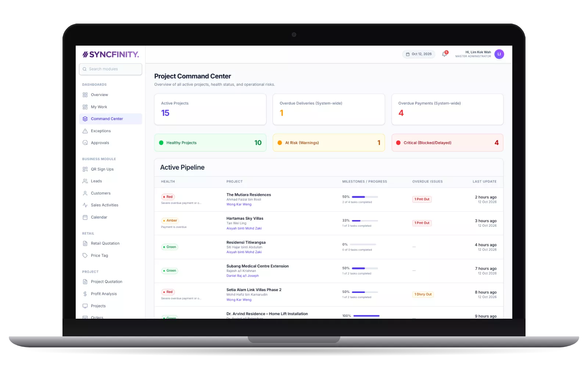Click the Projects monitor icon
The height and width of the screenshot is (368, 588).
pyautogui.click(x=85, y=306)
